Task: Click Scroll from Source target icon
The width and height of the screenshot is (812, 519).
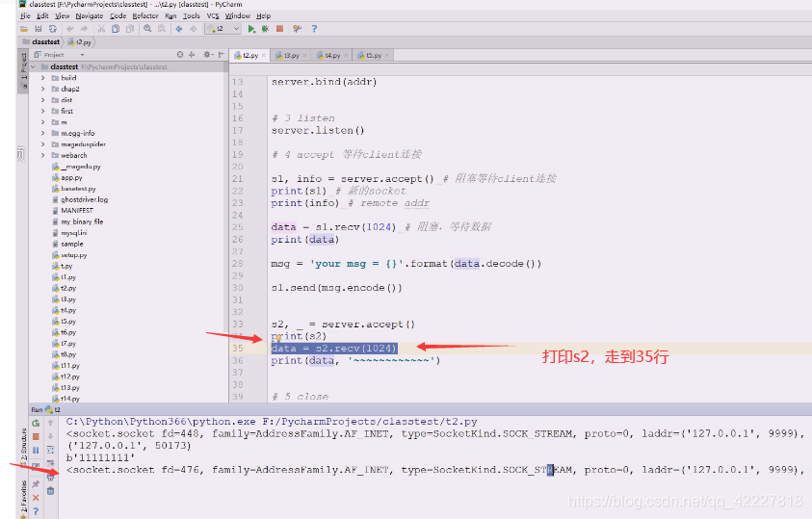Action: pos(180,54)
